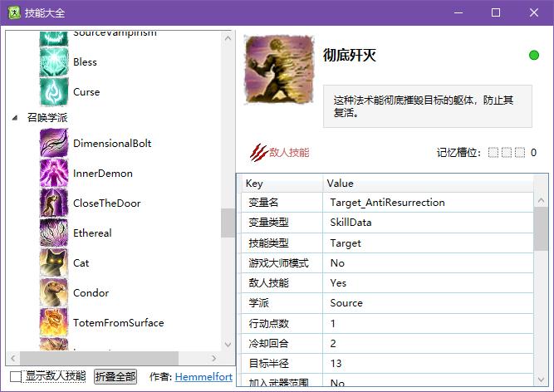Select the Condor tree row label

91,293
